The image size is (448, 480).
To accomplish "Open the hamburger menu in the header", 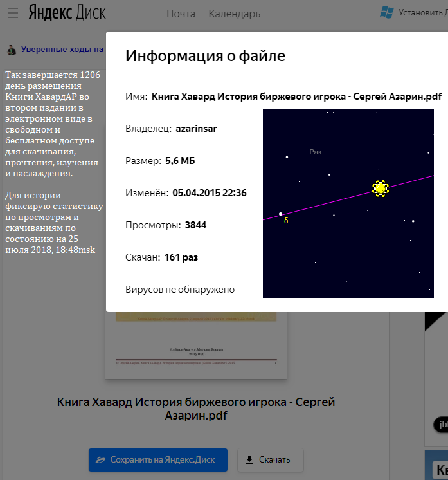I will pyautogui.click(x=13, y=13).
